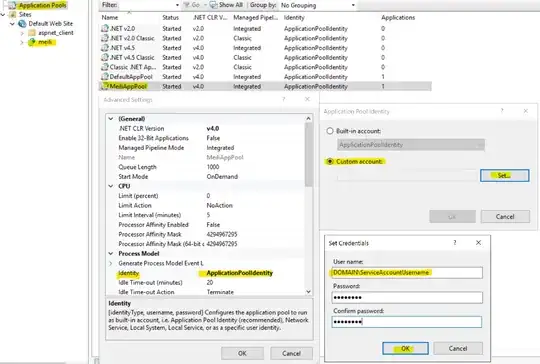This screenshot has height=364, width=540.
Task: Select the Default Web Site globe icon
Action: point(22,23)
